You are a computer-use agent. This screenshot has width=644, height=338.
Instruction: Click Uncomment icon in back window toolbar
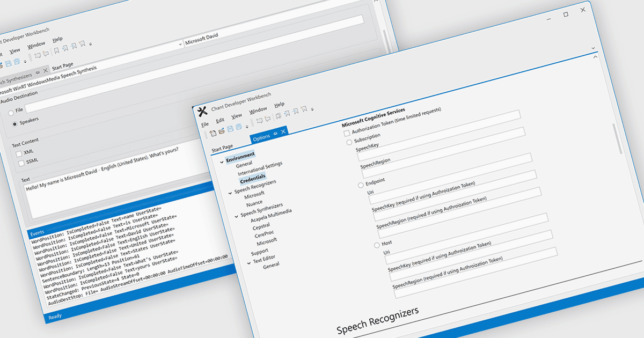coord(47,54)
